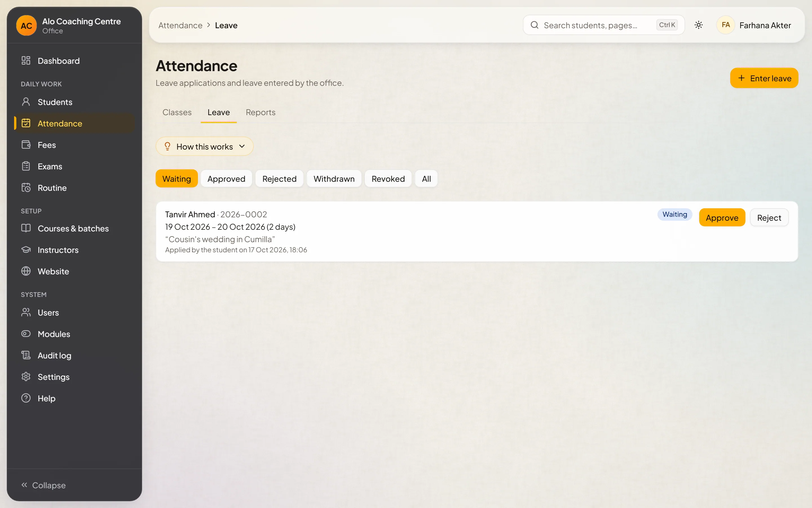
Task: Toggle the light/dark theme sun icon
Action: click(x=699, y=25)
